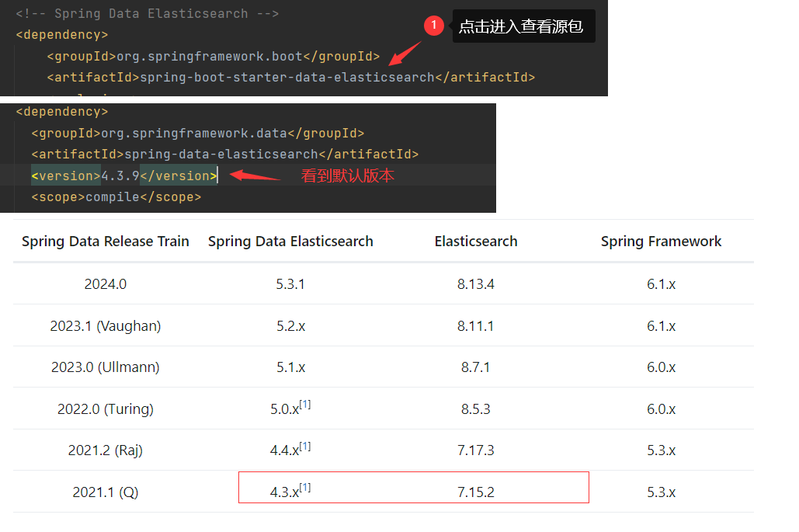Click the 6.1.x cell in the Vaughan row

point(661,325)
